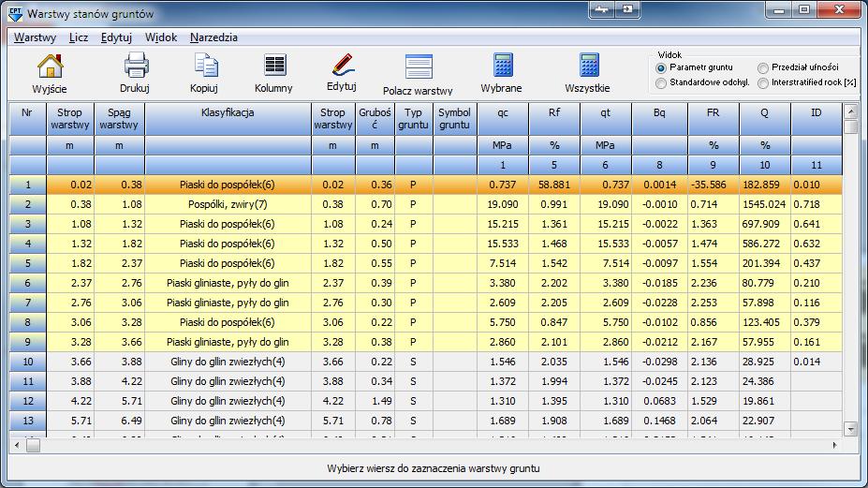Click the Rf value 2.205 in row 7
The height and width of the screenshot is (488, 868).
[554, 303]
